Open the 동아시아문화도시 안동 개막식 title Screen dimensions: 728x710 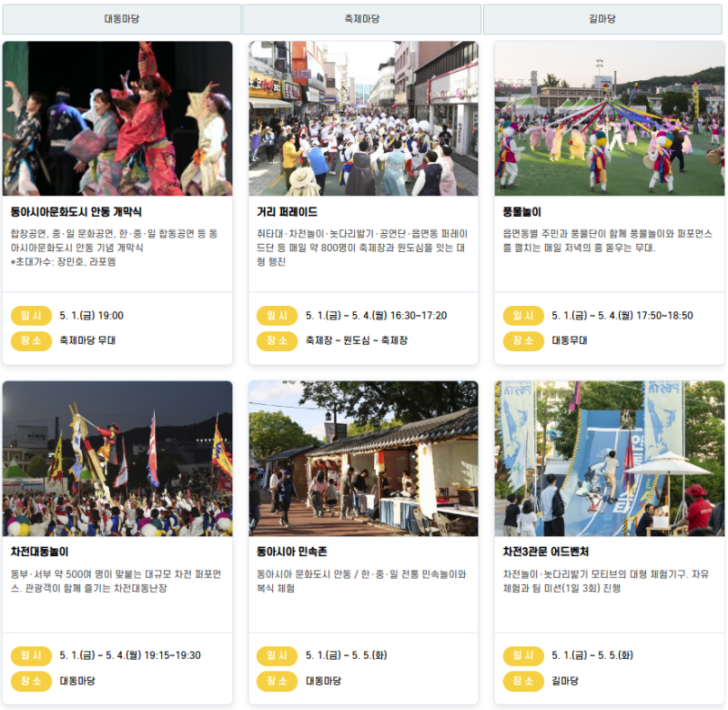(76, 212)
